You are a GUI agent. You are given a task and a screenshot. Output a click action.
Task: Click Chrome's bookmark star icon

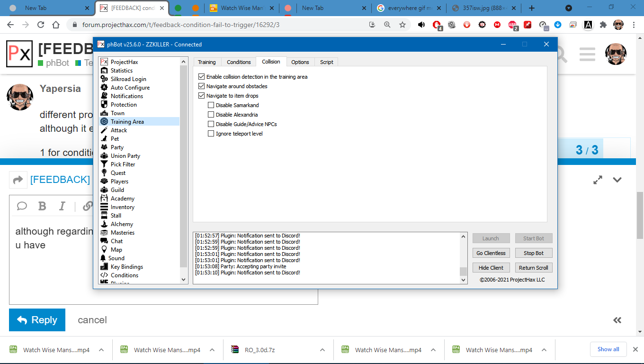tap(402, 25)
